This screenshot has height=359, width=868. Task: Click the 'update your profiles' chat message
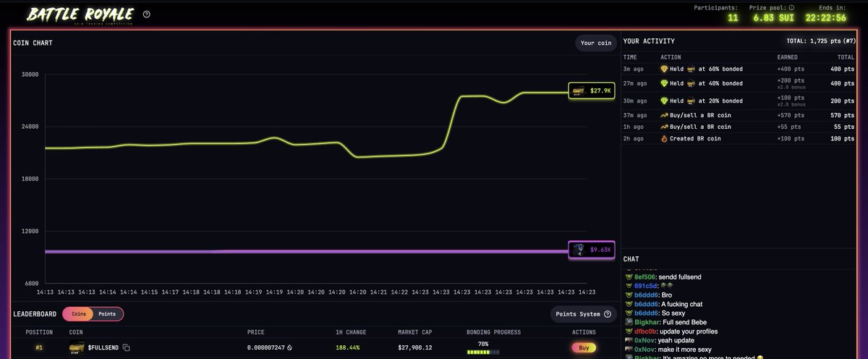point(689,331)
